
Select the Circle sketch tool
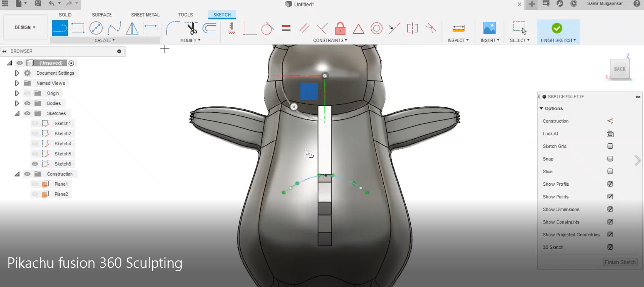click(96, 28)
